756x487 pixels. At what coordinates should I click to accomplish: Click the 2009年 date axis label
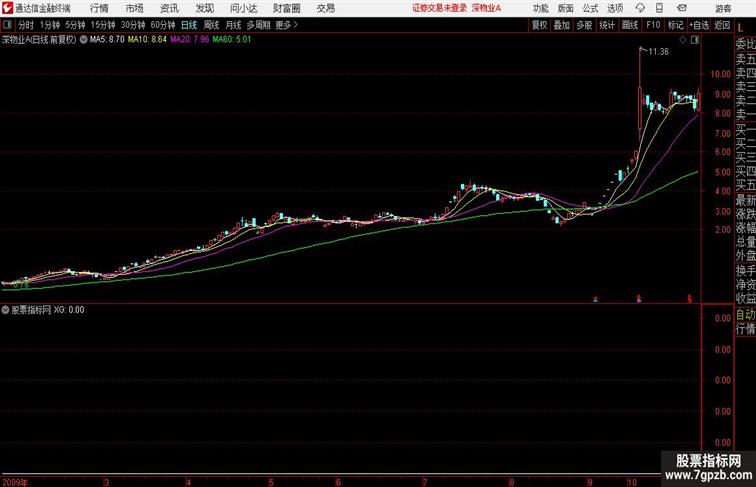[x=15, y=482]
